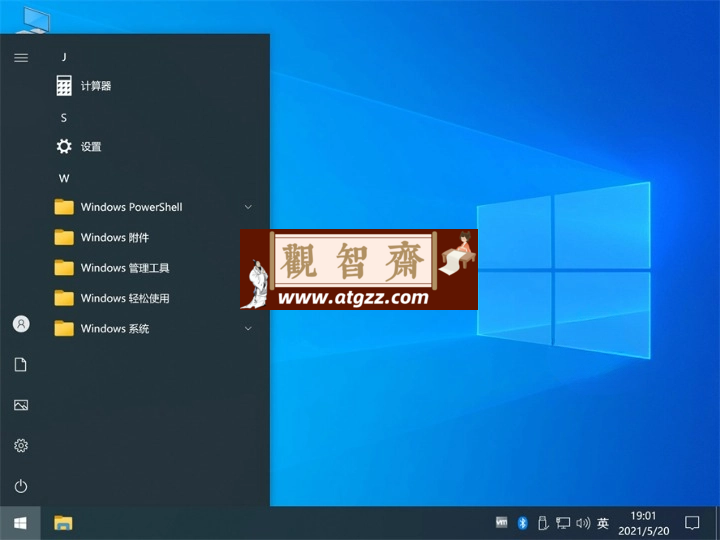Image resolution: width=720 pixels, height=540 pixels.
Task: Click the safely remove hardware icon
Action: [x=543, y=523]
